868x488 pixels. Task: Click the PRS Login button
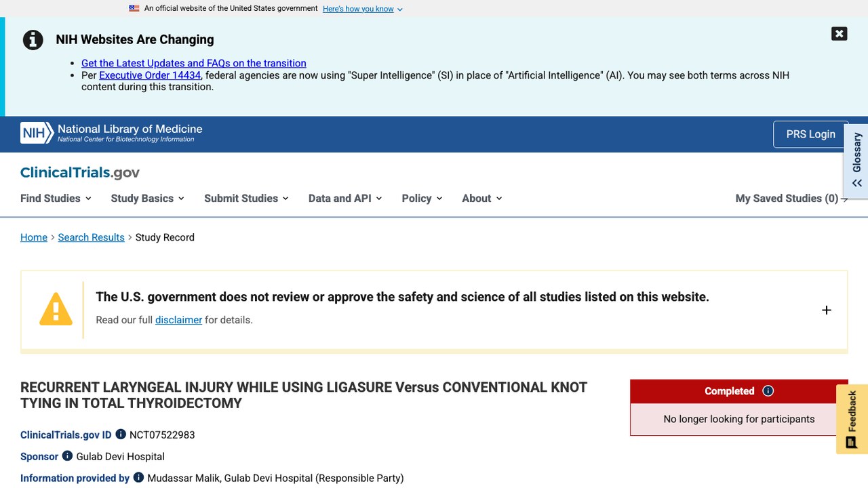coord(810,134)
